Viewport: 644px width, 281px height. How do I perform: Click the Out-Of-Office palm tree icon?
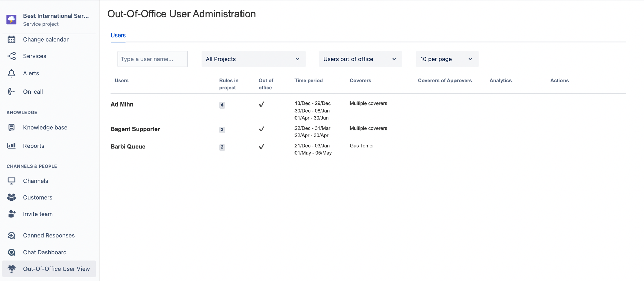(11, 269)
